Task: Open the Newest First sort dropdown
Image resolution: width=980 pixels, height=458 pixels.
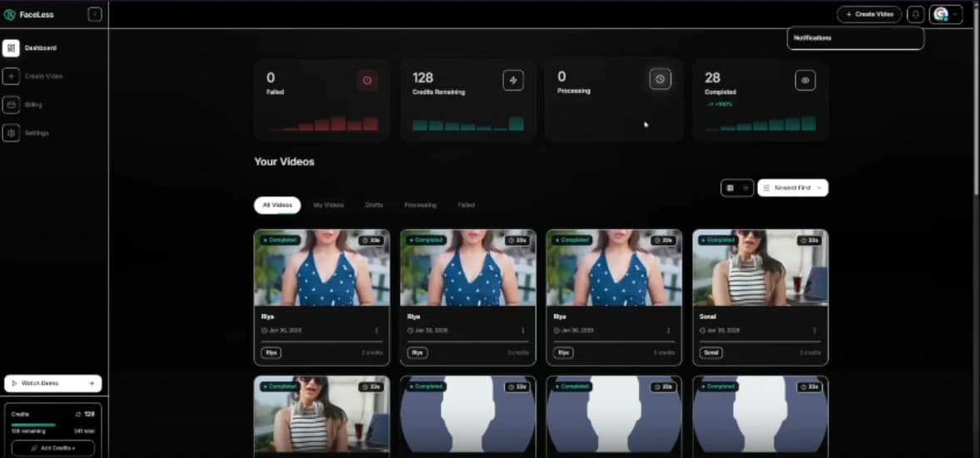Action: tap(793, 188)
